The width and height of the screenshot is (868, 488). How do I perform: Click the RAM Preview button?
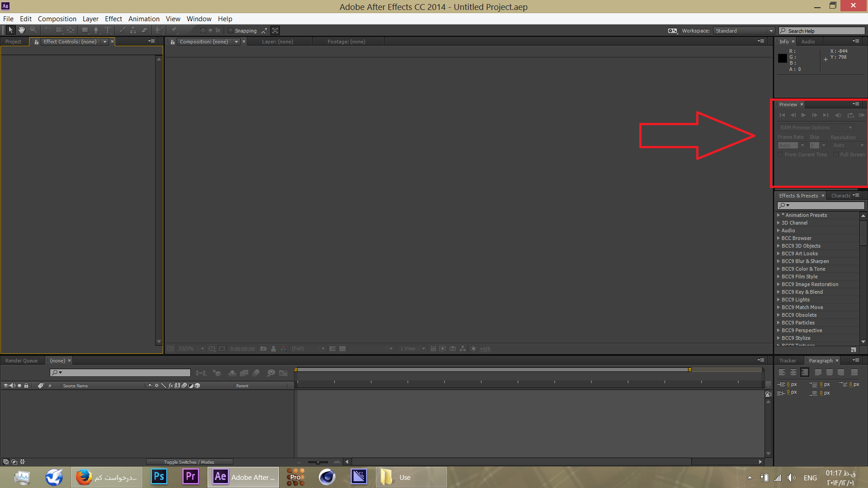pyautogui.click(x=861, y=115)
